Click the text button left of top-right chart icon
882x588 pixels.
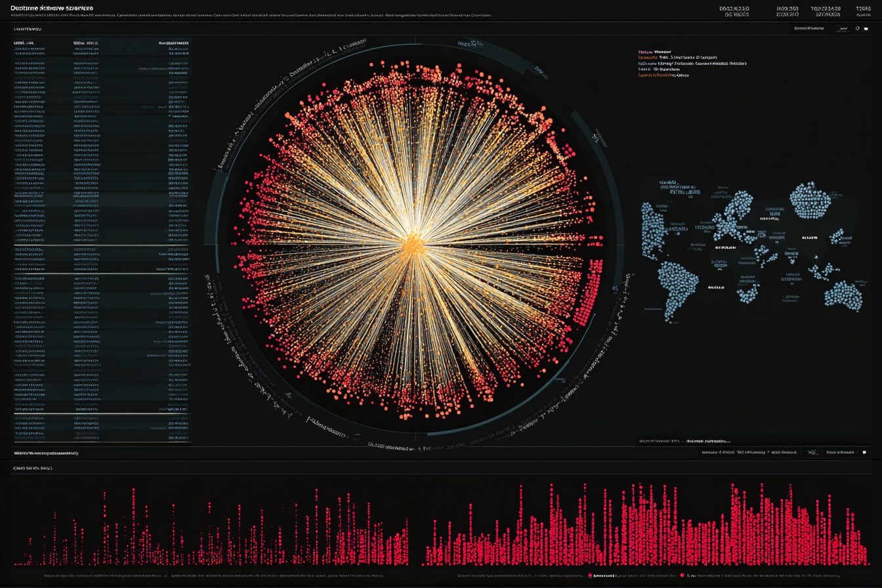(x=808, y=28)
